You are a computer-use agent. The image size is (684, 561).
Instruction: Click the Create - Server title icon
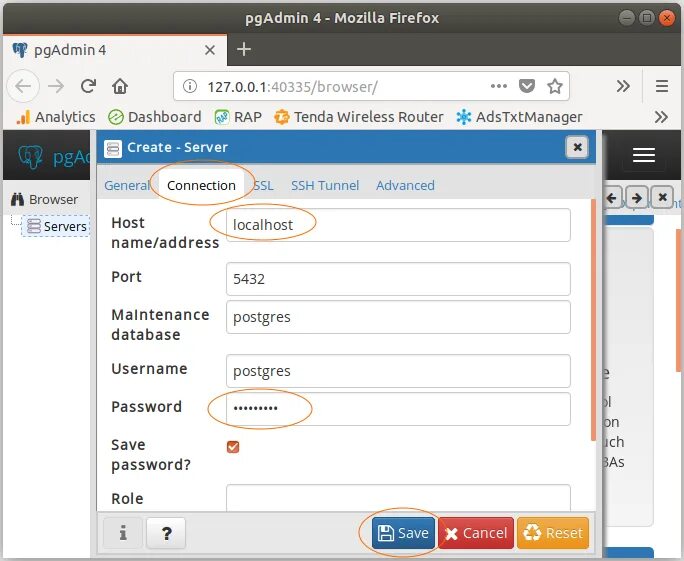pyautogui.click(x=113, y=148)
